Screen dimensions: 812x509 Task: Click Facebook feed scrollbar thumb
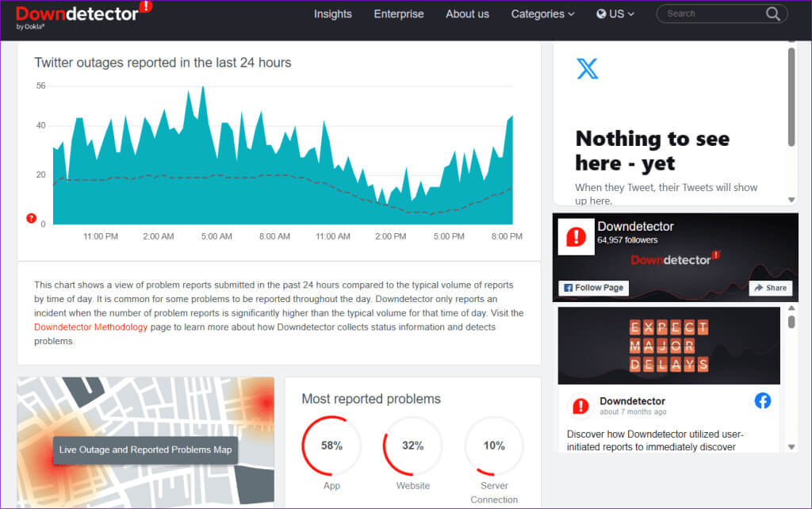coord(791,322)
